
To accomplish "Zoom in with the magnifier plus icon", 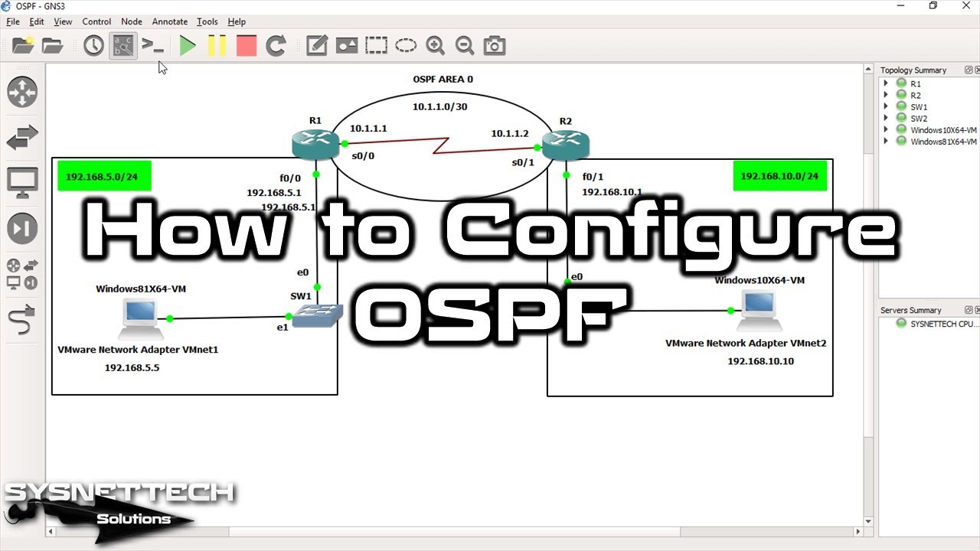I will pos(435,46).
